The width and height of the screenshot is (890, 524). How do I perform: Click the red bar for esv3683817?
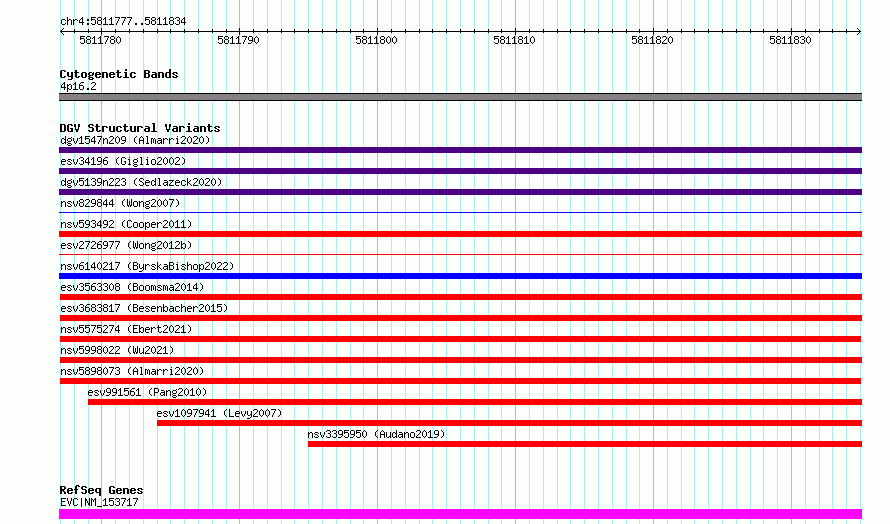coord(460,318)
